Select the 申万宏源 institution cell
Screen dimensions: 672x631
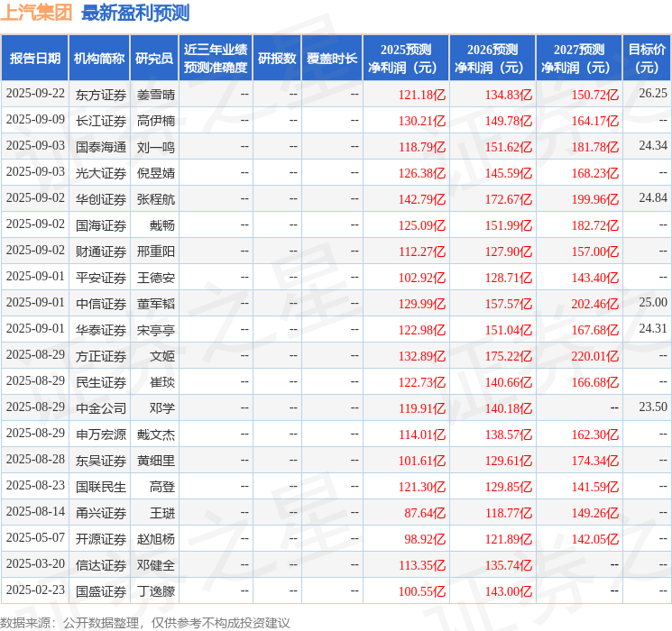(x=101, y=434)
